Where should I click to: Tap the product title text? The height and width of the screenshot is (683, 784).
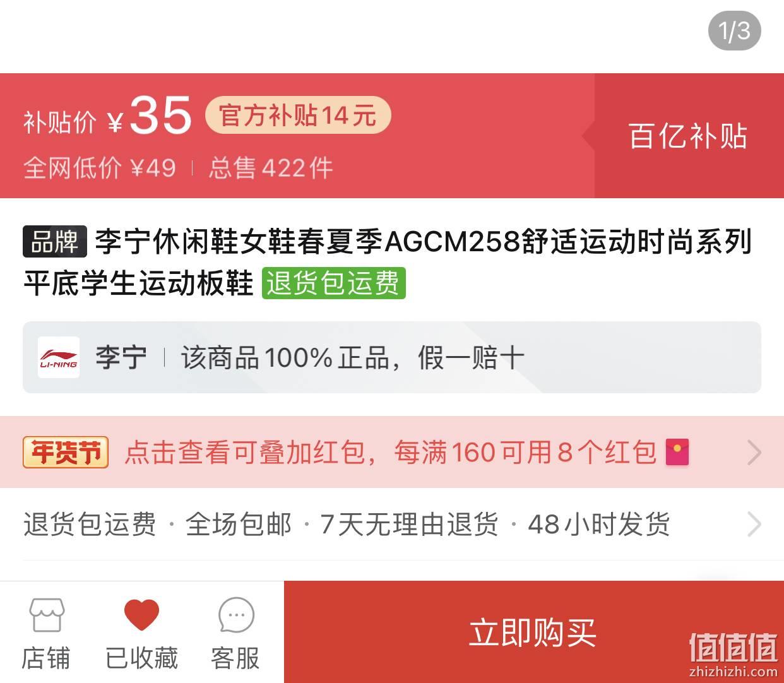pyautogui.click(x=388, y=262)
